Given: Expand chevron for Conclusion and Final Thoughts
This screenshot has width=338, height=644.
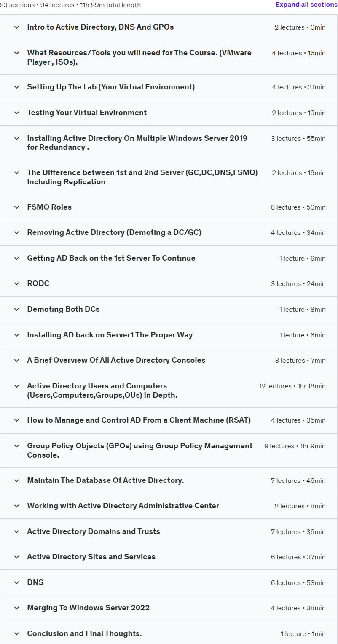Looking at the screenshot, I should tap(17, 633).
